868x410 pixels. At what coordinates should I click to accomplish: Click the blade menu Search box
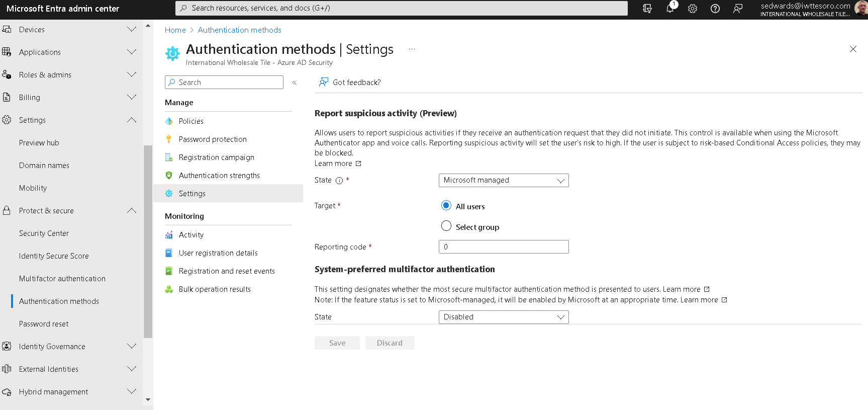pos(224,83)
